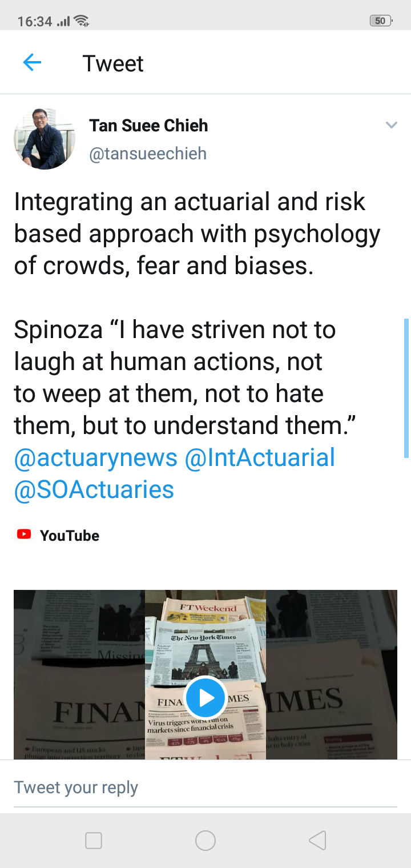Open Tan Suee Chieh's profile picture
The height and width of the screenshot is (868, 411).
[45, 139]
